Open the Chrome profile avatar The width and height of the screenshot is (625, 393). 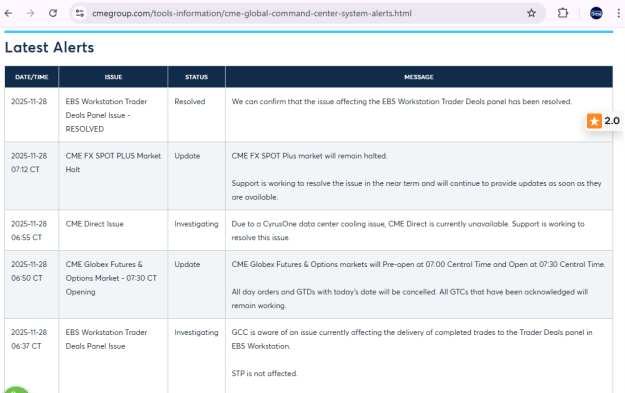tap(596, 13)
